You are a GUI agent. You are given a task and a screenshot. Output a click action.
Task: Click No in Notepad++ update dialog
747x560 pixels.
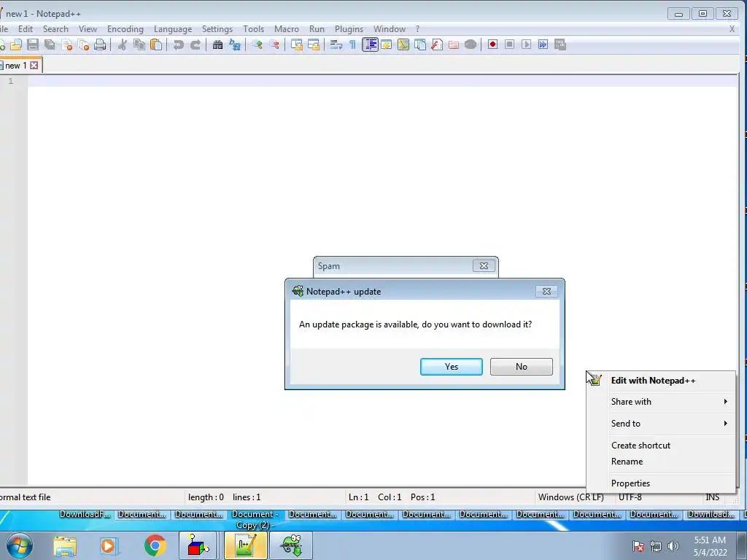tap(521, 367)
